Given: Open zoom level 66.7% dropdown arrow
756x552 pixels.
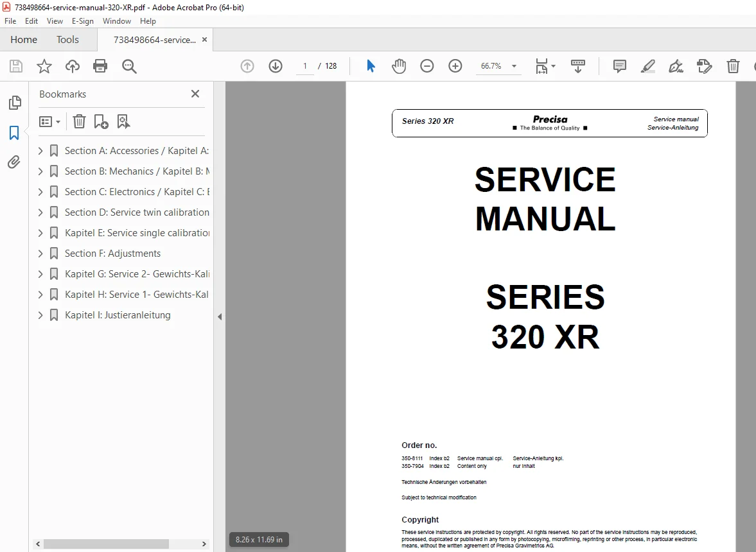Looking at the screenshot, I should pos(514,66).
